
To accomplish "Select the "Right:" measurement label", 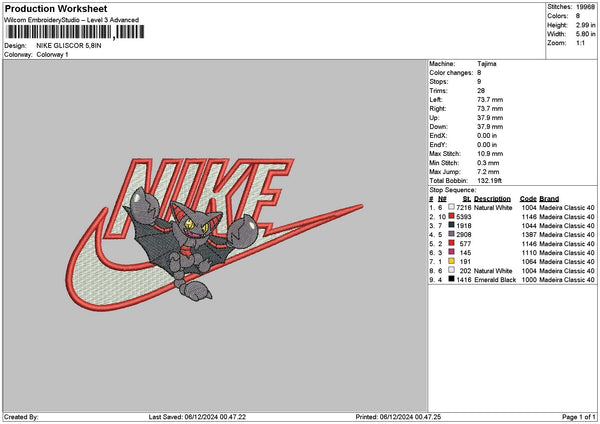I will coord(438,109).
